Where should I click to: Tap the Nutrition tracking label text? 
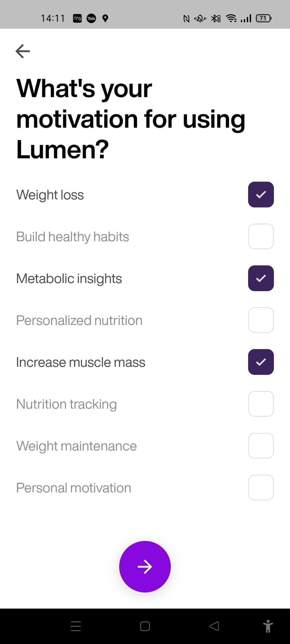(x=66, y=404)
